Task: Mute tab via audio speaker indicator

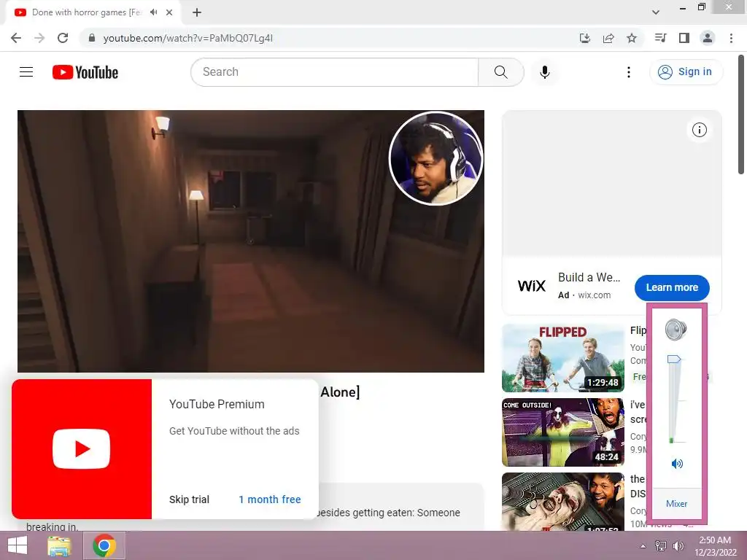Action: click(153, 12)
